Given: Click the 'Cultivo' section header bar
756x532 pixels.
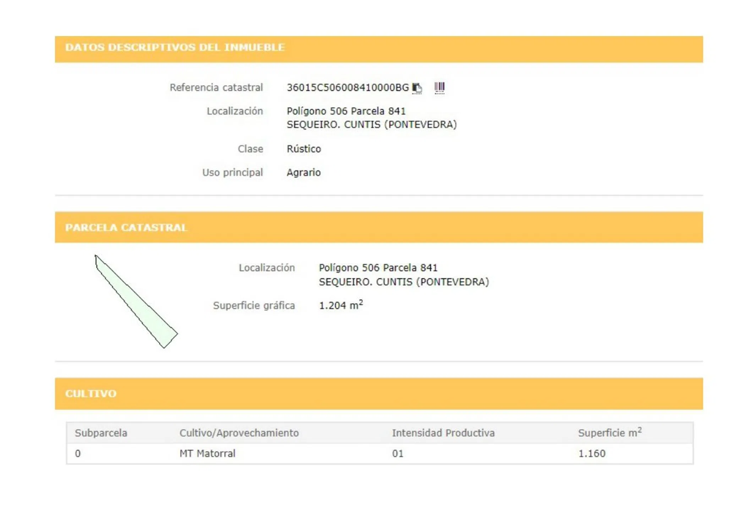Looking at the screenshot, I should tap(91, 393).
